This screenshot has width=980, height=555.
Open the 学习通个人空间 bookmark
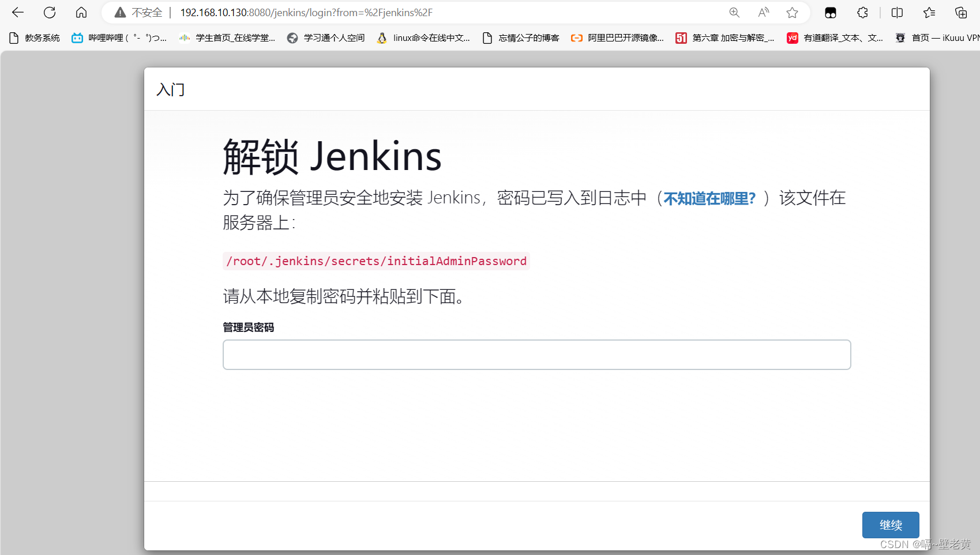pos(326,38)
